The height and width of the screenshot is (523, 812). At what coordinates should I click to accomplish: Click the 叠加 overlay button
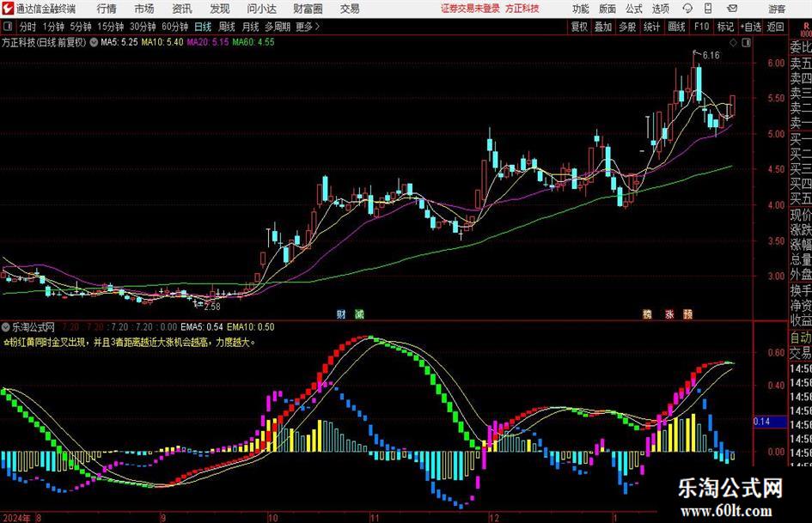coord(603,27)
